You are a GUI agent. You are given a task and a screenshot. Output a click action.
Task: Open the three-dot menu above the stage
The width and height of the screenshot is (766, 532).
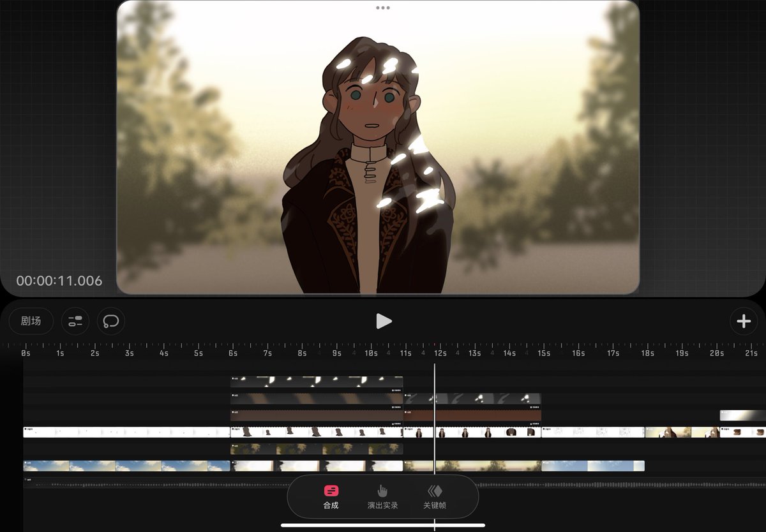pyautogui.click(x=383, y=8)
